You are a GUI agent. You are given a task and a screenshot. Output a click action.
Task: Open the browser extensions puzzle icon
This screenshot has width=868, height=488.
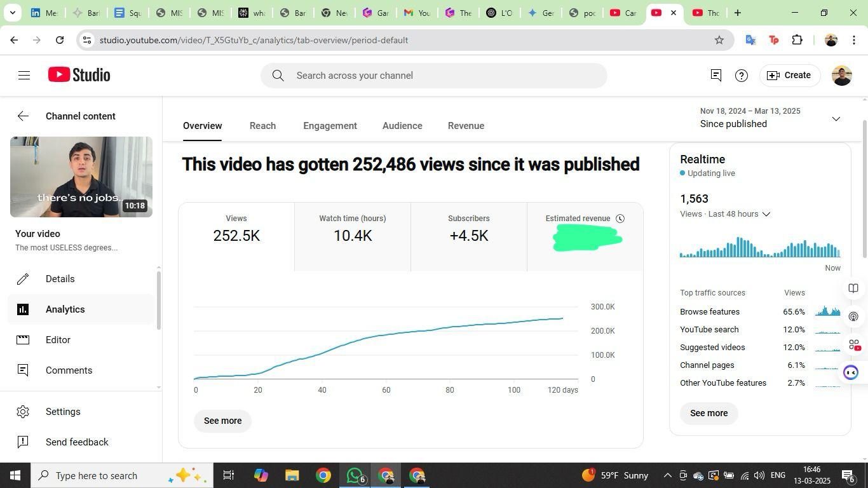797,40
